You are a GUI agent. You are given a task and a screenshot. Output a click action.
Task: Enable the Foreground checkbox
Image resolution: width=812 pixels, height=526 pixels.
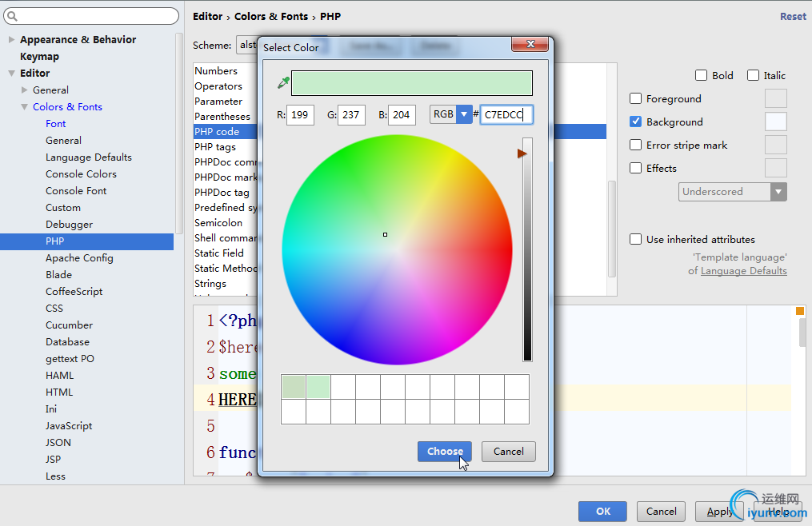635,98
